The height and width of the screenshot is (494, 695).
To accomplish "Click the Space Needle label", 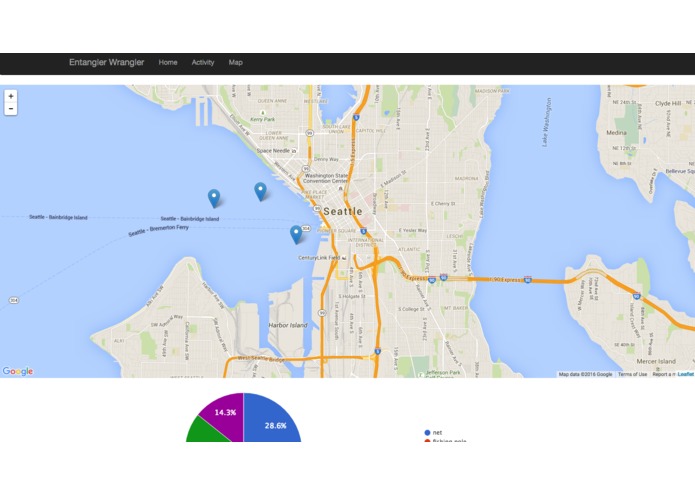I will click(273, 151).
